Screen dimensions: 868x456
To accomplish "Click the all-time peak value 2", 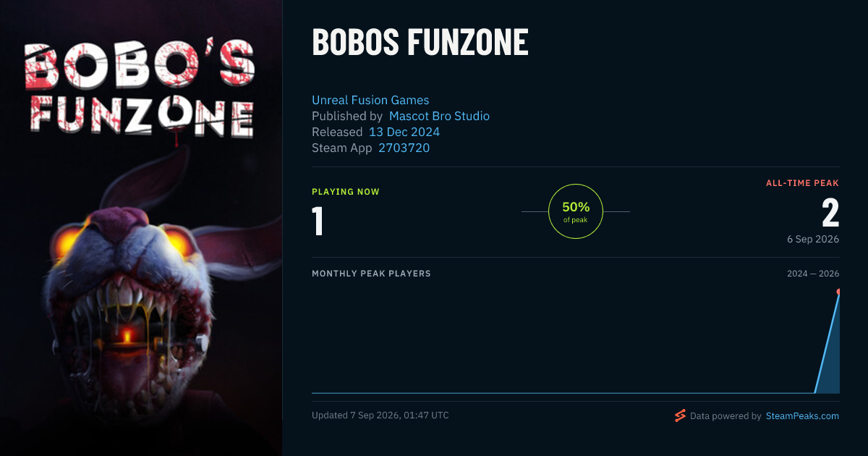I will pos(830,214).
